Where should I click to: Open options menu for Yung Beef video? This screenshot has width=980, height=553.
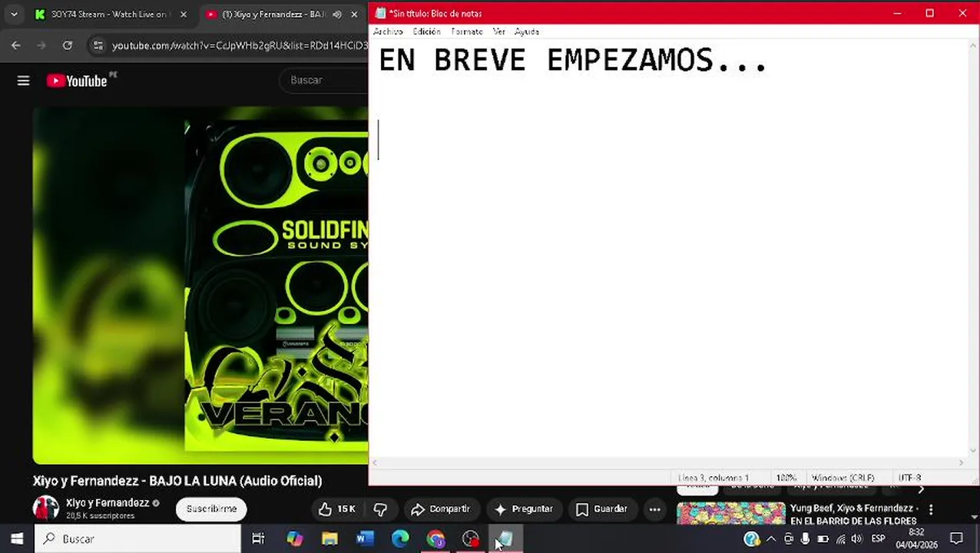pyautogui.click(x=931, y=509)
